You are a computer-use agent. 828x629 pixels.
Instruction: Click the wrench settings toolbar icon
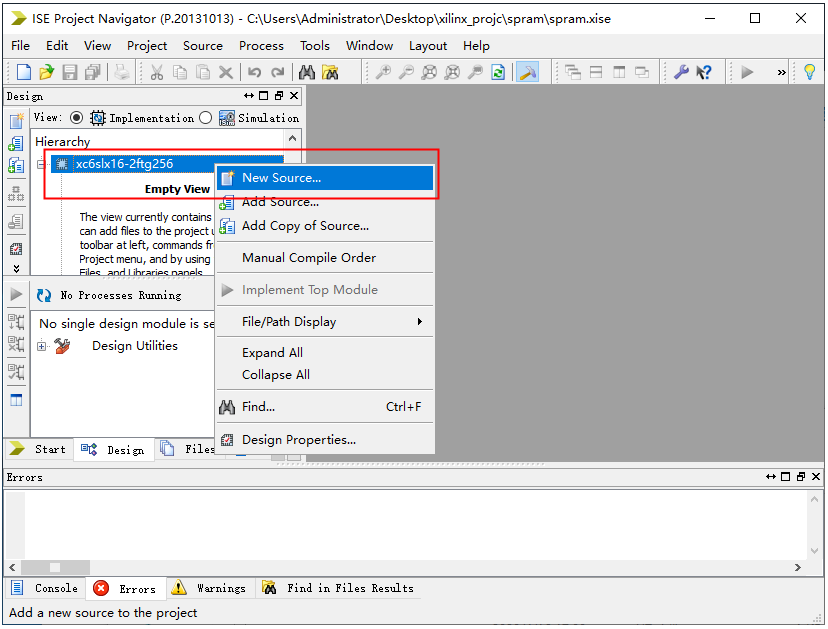[x=681, y=72]
